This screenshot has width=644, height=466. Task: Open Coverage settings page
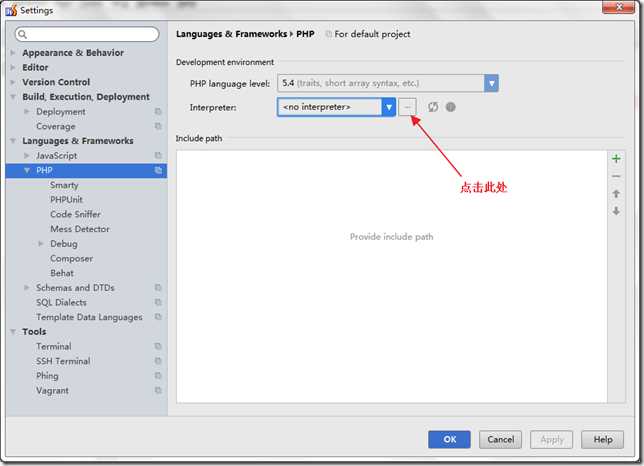[x=55, y=126]
